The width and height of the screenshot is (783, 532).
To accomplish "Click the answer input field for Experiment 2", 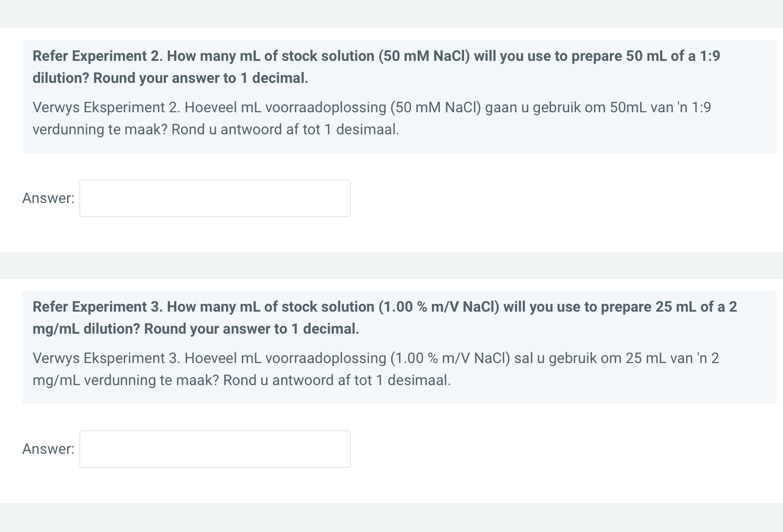I will coord(215,198).
